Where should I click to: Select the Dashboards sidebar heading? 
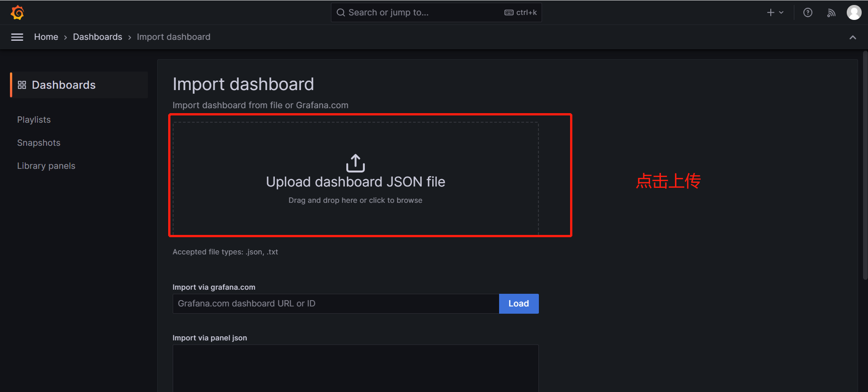pos(64,85)
